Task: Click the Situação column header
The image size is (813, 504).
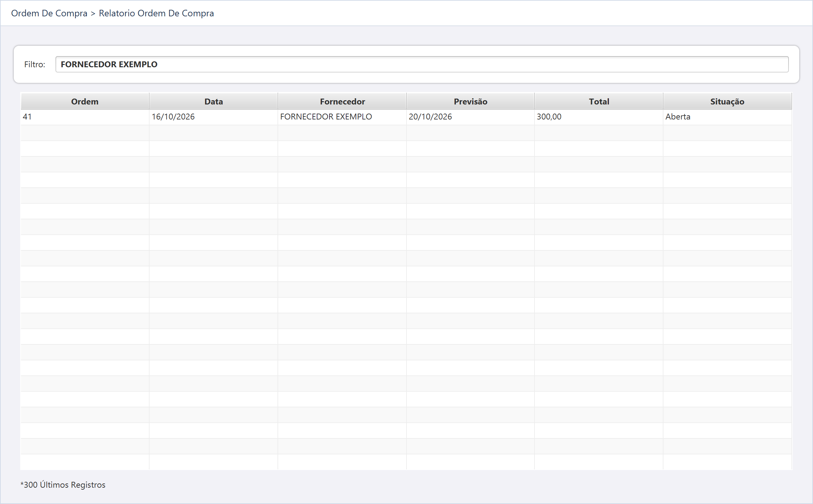Action: (727, 101)
